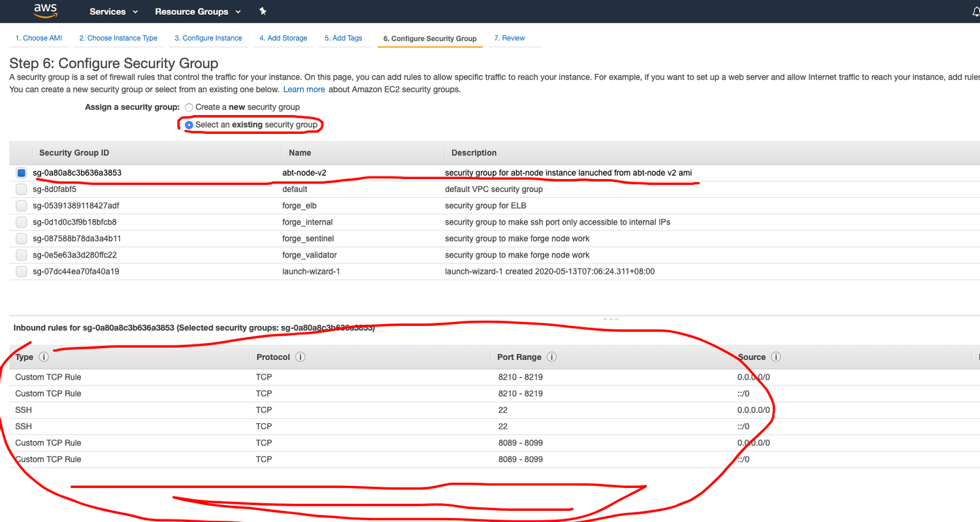The image size is (980, 522).
Task: Select 6. Configure Security Group tab
Action: click(430, 39)
